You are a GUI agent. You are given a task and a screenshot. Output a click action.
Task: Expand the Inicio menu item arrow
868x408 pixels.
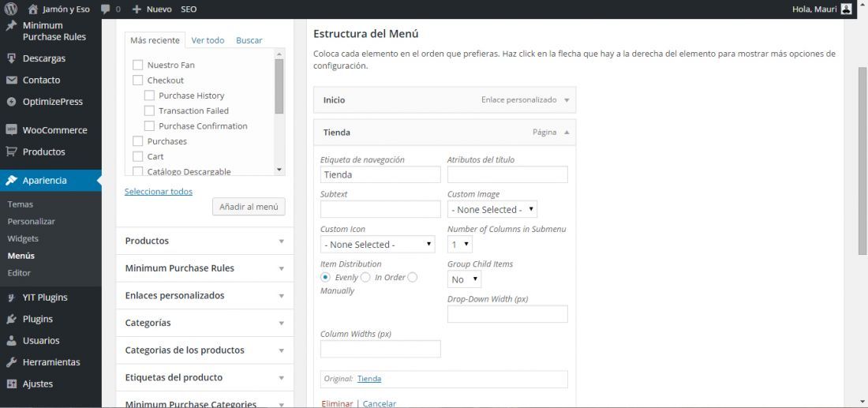pos(567,100)
